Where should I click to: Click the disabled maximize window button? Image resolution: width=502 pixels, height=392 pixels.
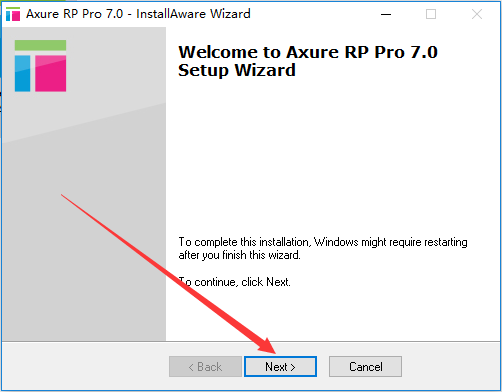pyautogui.click(x=431, y=14)
